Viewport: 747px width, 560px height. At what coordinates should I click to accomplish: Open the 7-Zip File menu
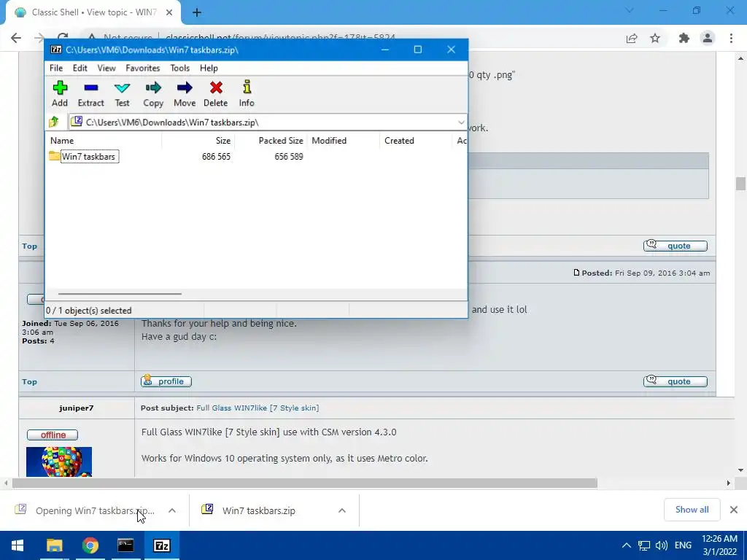tap(55, 68)
